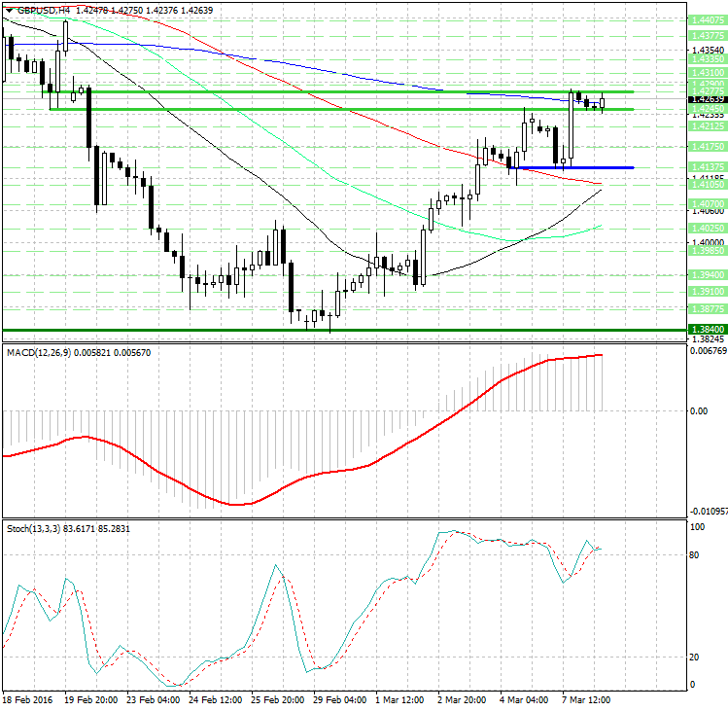Click the 1.44075 price level label
Screen dimensions: 728x711
708,20
